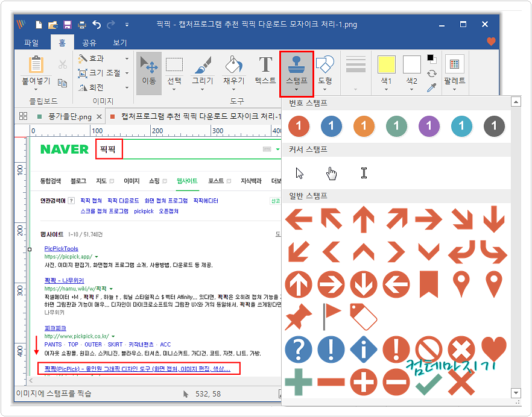
Task: Choose the pushpin stamp
Action: click(x=299, y=316)
